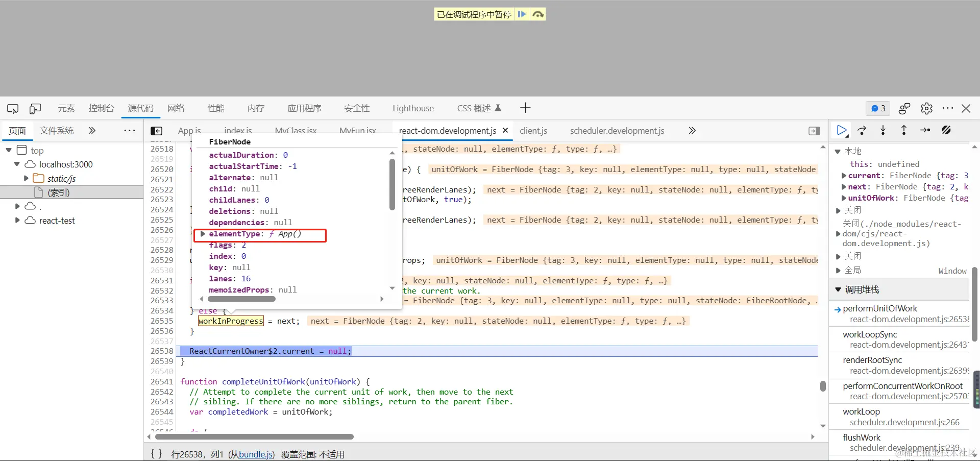
Task: Resume script execution in debugger toolbar
Action: 842,131
